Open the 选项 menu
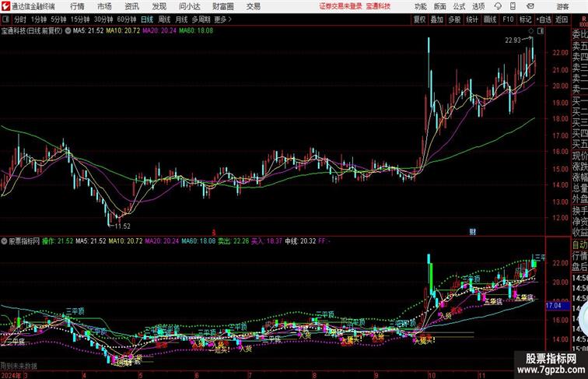 [x=478, y=6]
